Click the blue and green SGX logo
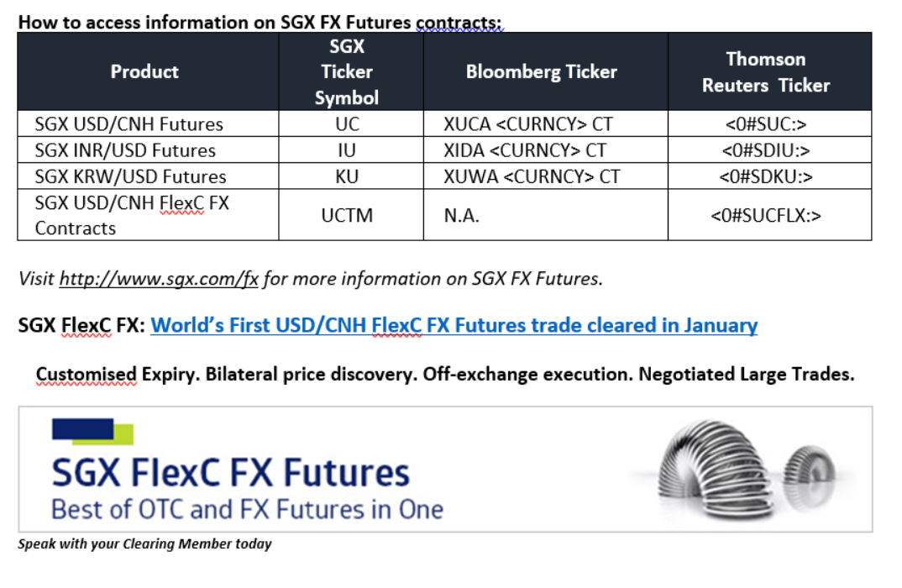The image size is (902, 588). pyautogui.click(x=92, y=432)
